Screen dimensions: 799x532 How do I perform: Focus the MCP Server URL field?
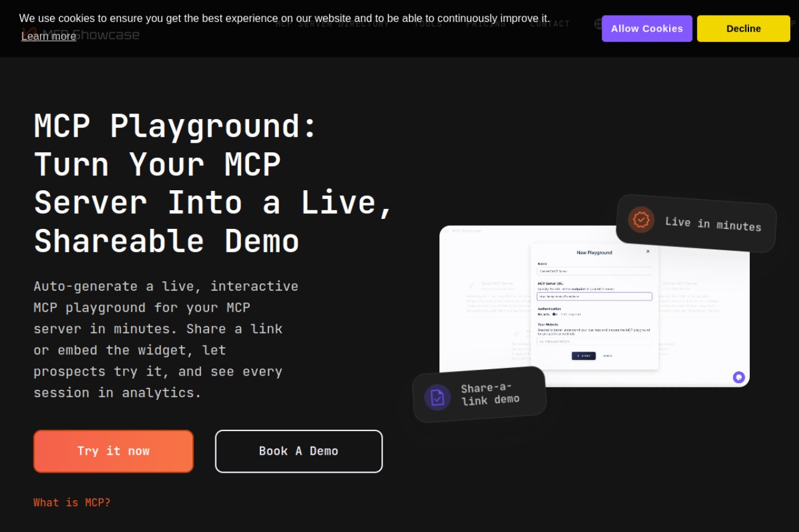coord(594,296)
